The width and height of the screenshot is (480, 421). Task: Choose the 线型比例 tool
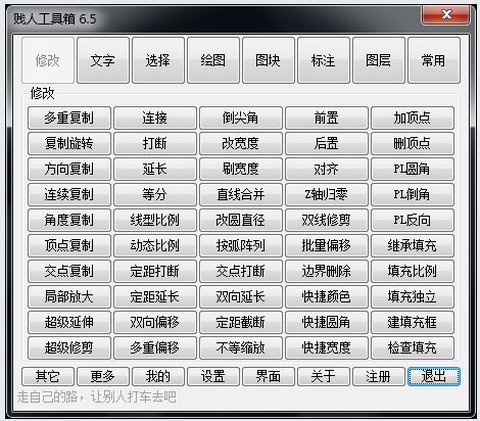(155, 220)
